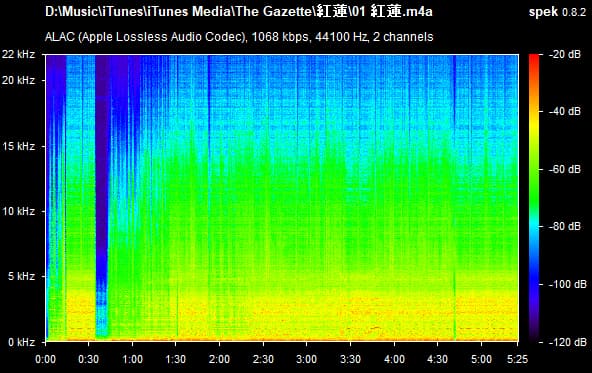Click the 20 kHz frequency axis label
The image size is (592, 373).
(x=18, y=80)
